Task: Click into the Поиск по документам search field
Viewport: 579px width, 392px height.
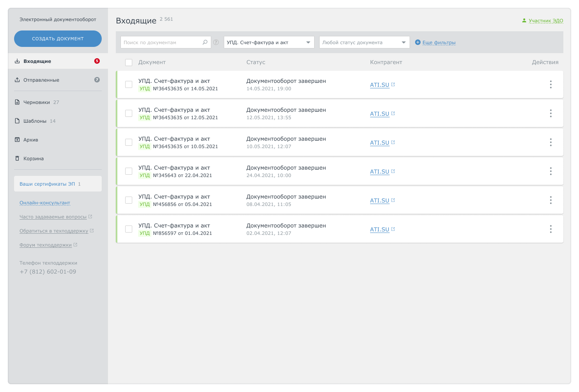Action: point(161,42)
